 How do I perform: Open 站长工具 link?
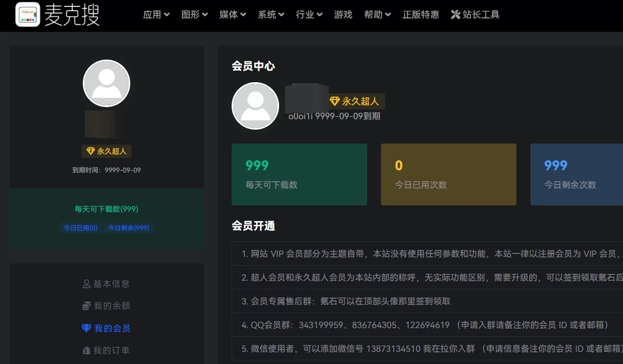475,14
